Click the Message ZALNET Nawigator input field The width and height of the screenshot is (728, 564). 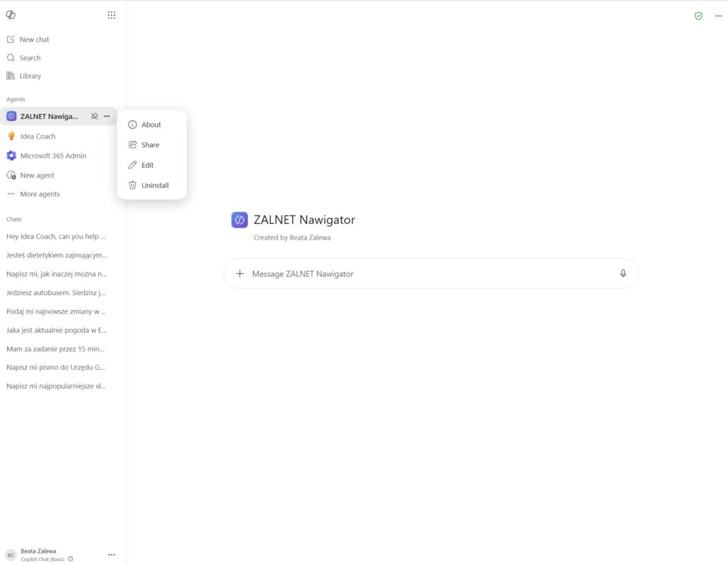tap(431, 274)
